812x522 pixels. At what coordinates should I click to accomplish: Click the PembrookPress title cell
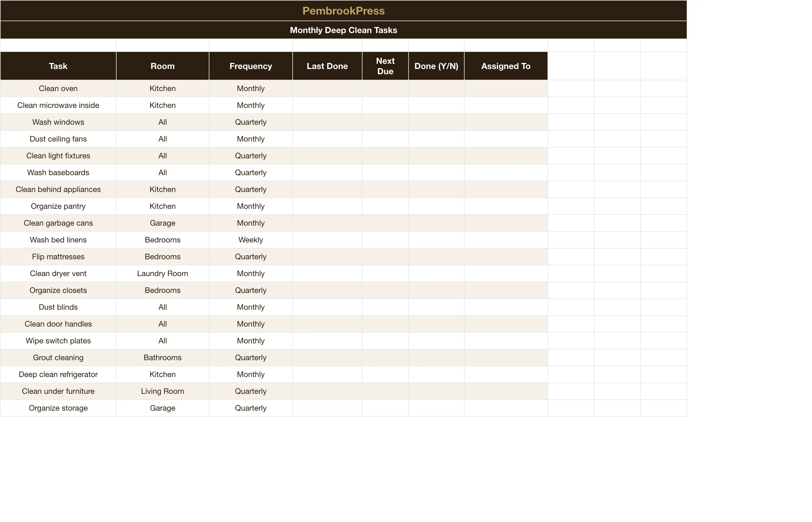pyautogui.click(x=343, y=10)
